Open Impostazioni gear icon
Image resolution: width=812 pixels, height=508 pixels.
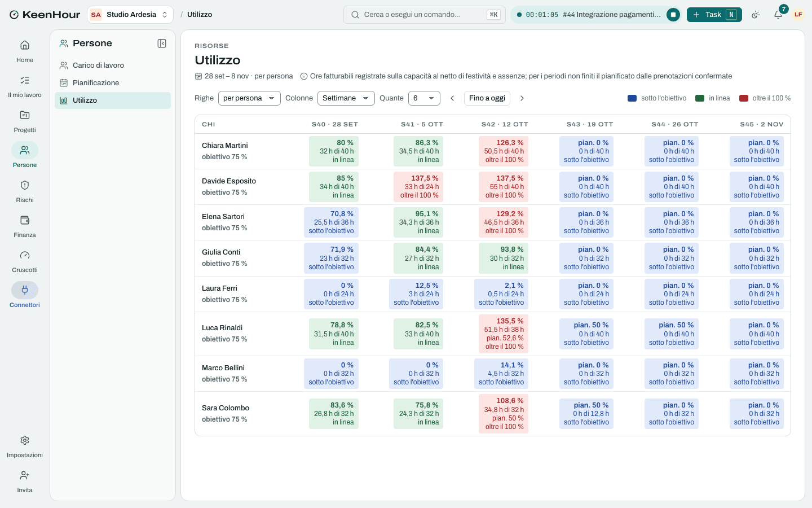(x=25, y=440)
